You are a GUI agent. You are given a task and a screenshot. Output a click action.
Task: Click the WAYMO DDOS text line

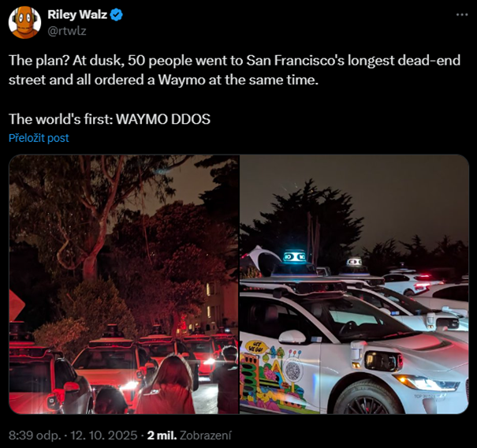pos(110,119)
